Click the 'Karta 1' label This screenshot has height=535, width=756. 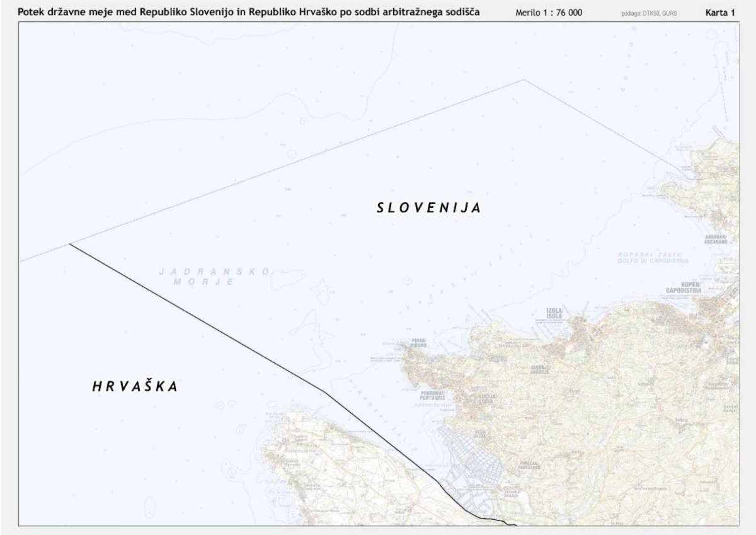coord(720,12)
